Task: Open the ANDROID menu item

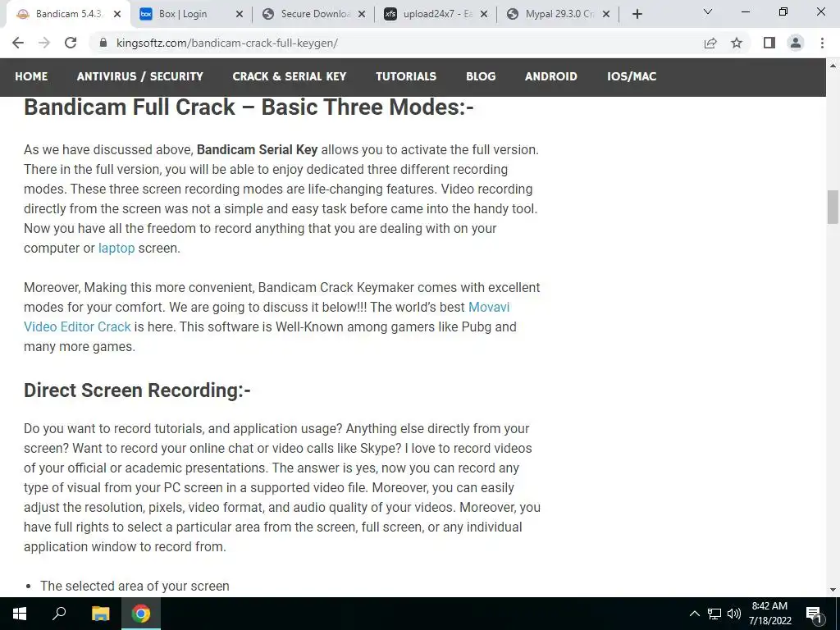Action: pyautogui.click(x=550, y=76)
